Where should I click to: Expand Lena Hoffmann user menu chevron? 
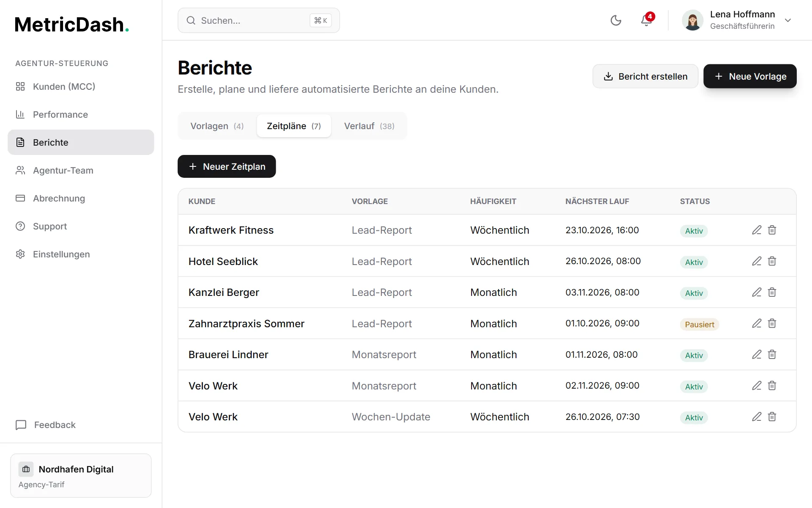(788, 20)
